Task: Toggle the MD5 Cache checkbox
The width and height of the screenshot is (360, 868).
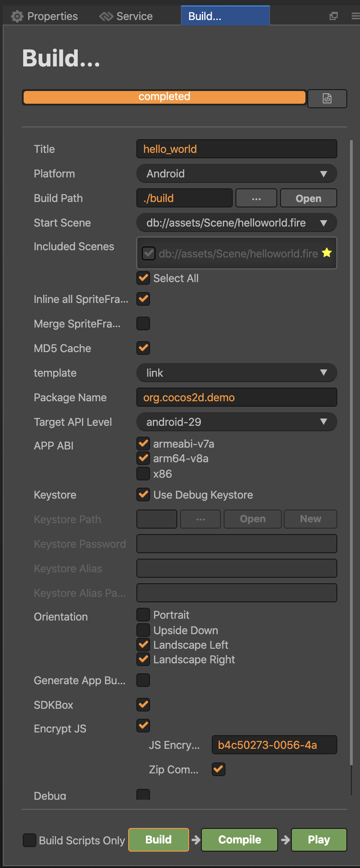Action: point(144,348)
